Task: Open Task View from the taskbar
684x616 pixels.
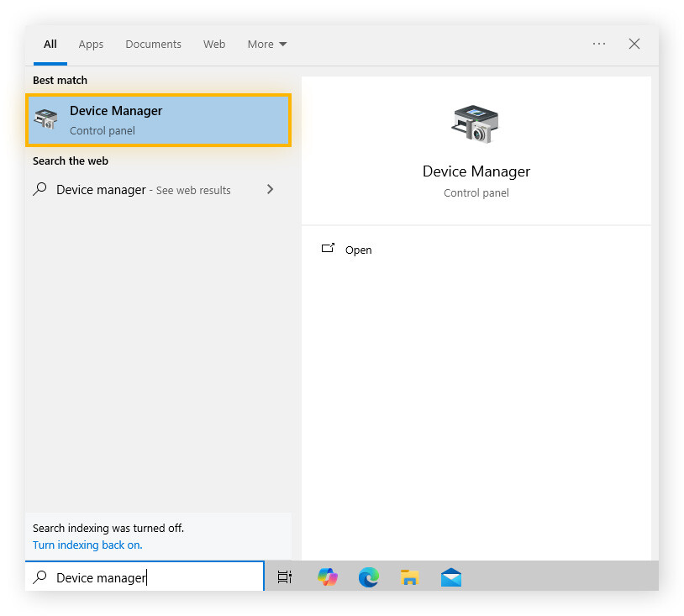Action: (x=285, y=577)
